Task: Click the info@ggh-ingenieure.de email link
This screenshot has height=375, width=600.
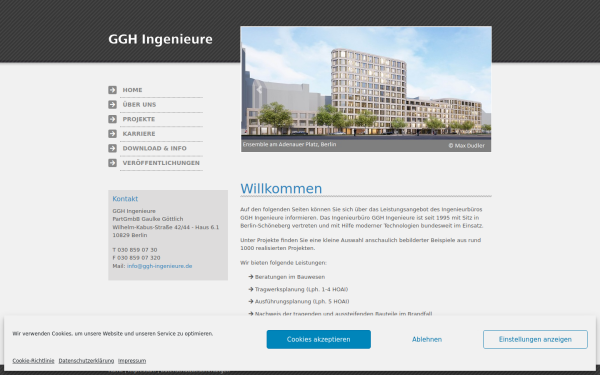Action: (160, 266)
